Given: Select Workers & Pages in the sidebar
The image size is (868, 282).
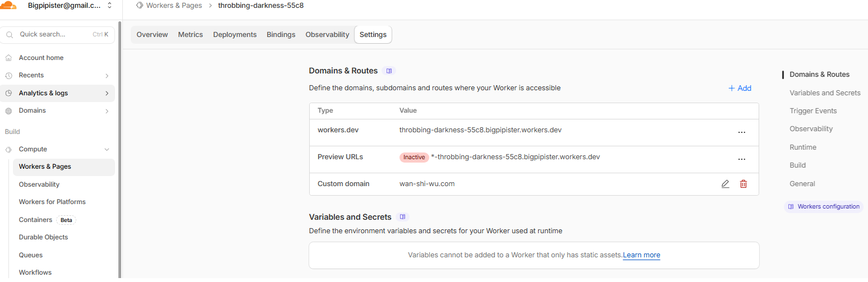Looking at the screenshot, I should [64, 167].
